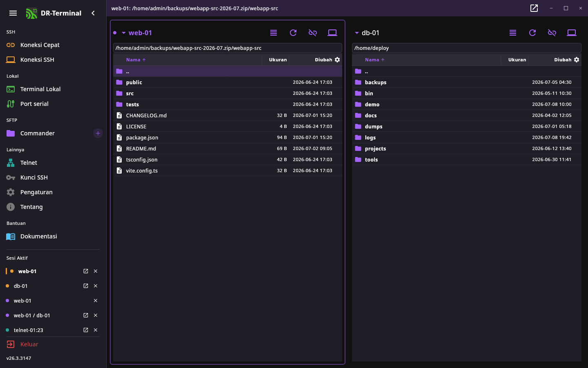This screenshot has height=368, width=588.
Task: Add new Commander session with plus
Action: tap(98, 133)
